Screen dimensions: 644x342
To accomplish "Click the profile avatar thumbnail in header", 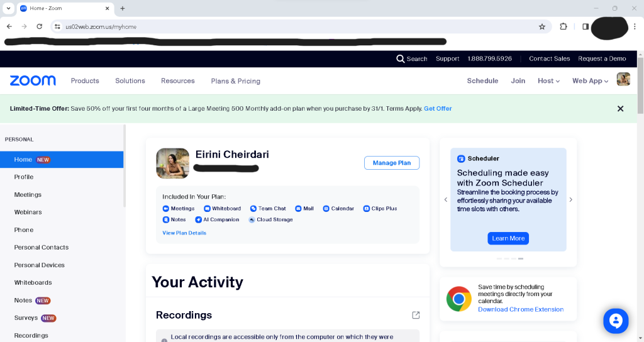I will 623,79.
